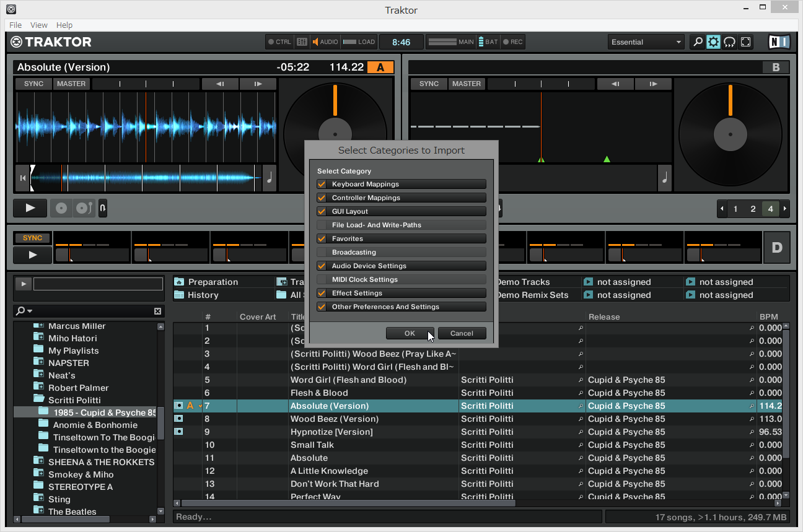Confirm import with OK button
Screen dimensions: 803x532
click(x=410, y=333)
